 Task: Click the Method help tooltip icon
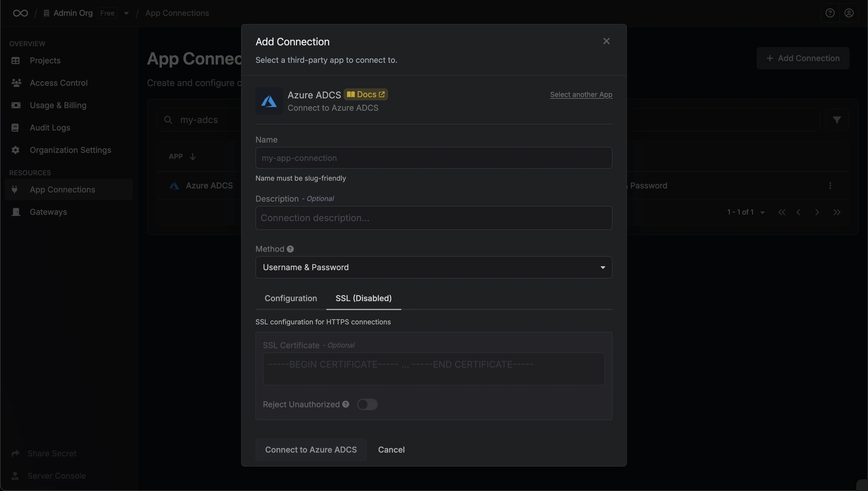tap(290, 249)
